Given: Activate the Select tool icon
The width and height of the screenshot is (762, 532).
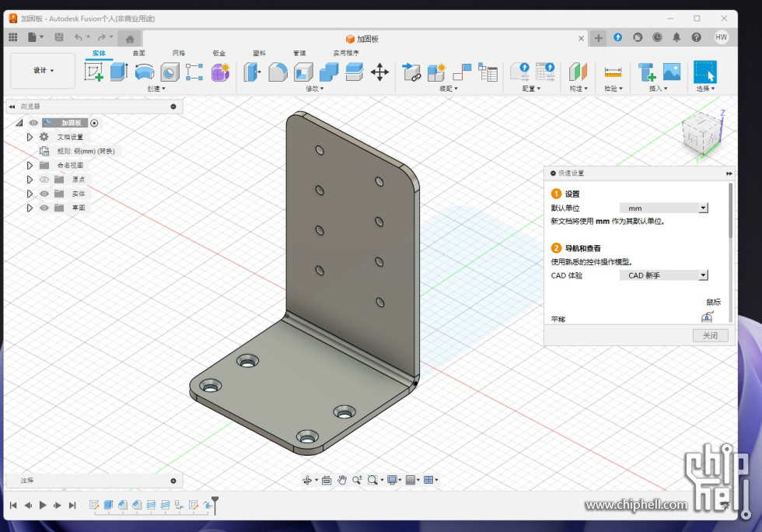Looking at the screenshot, I should 704,72.
